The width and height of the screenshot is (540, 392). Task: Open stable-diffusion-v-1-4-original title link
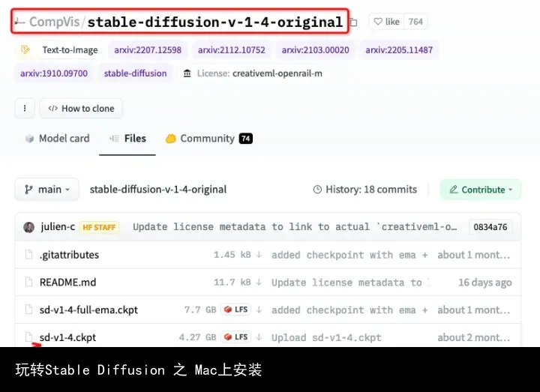coord(215,22)
